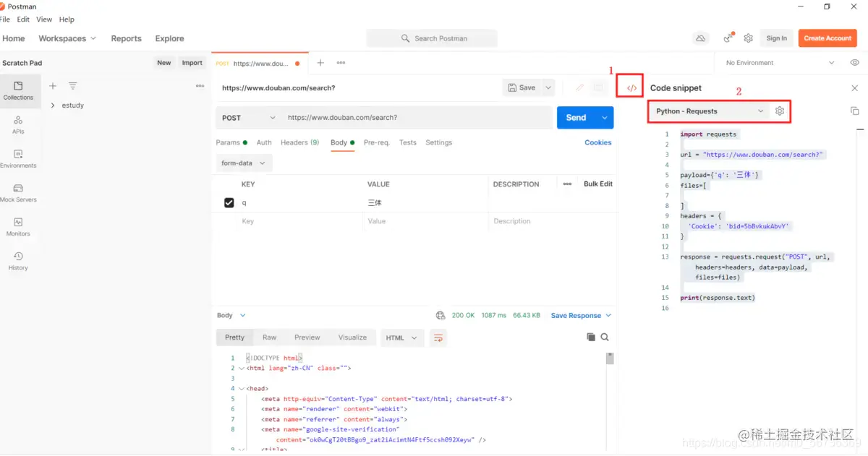Open the form-data body type dropdown

(243, 163)
